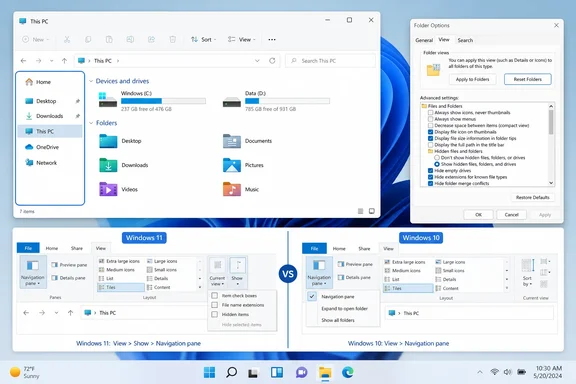This screenshot has width=576, height=384.
Task: Click the Share icon in File Explorer toolbar
Action: pos(151,39)
